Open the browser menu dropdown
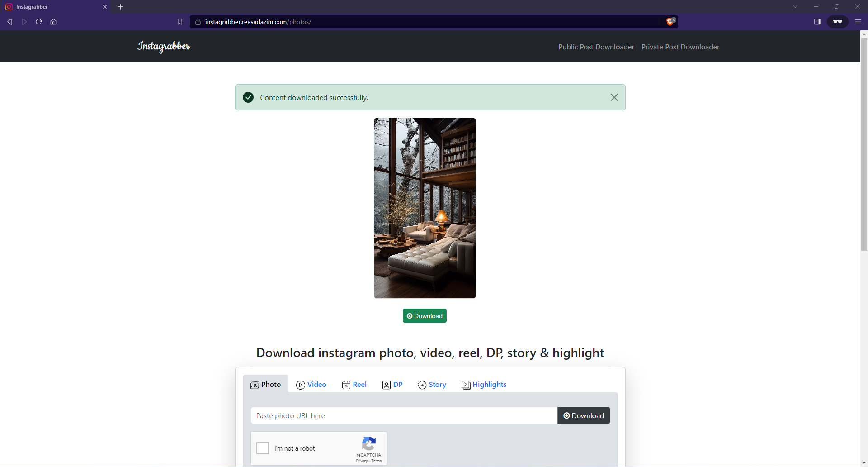Viewport: 868px width, 467px height. point(858,21)
